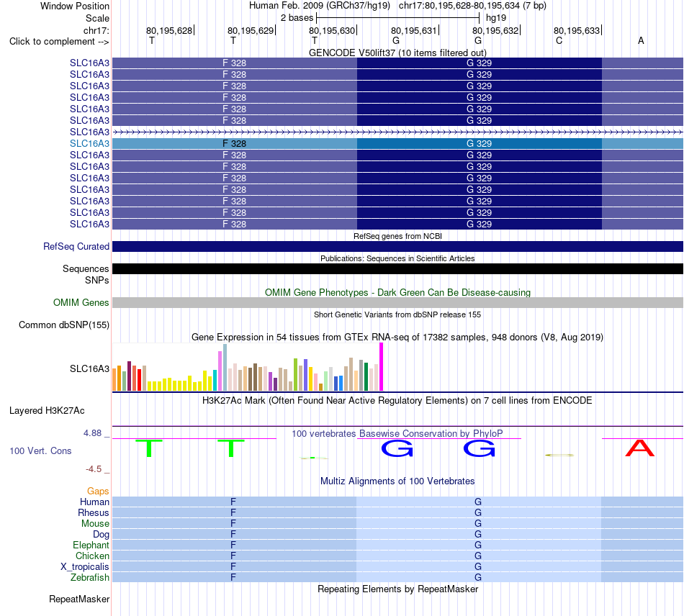Screen dimensions: 684x616
Task: Click the magenta bar ending the GTEx chart
Action: [382, 366]
